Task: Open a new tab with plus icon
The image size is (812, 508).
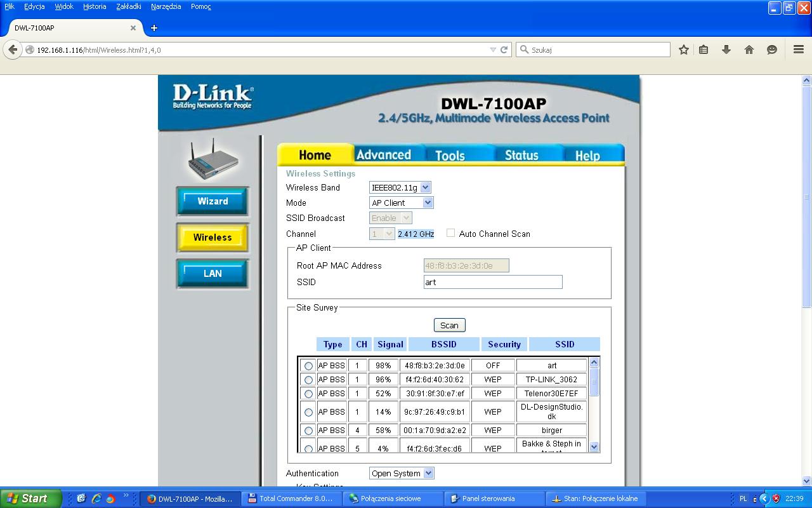Action: (x=154, y=28)
